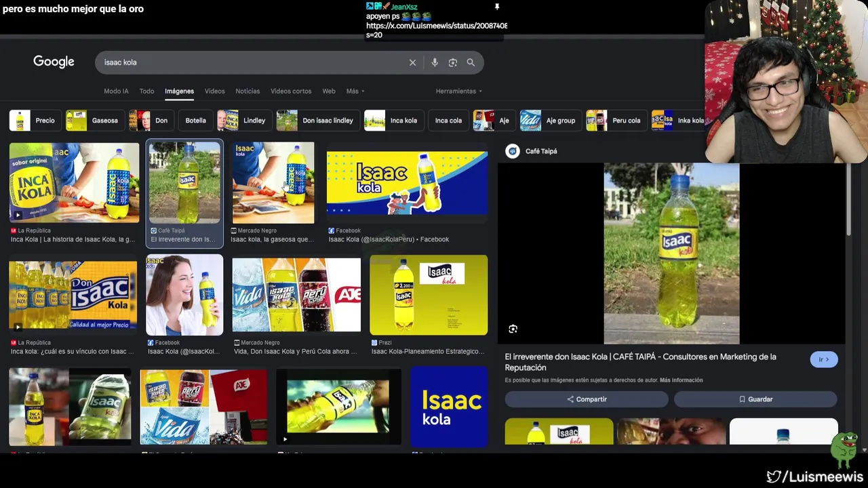868x488 pixels.
Task: Open Prezi Isaac Kola Planeamiento thumbnail
Action: coord(429,295)
